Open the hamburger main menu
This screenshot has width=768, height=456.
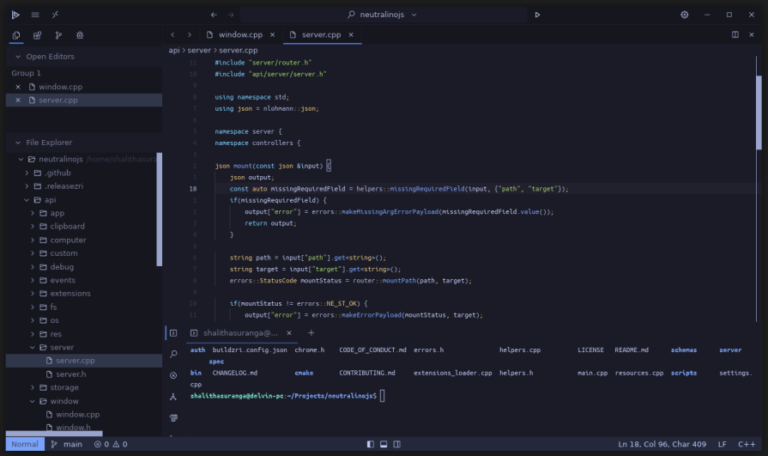(35, 15)
